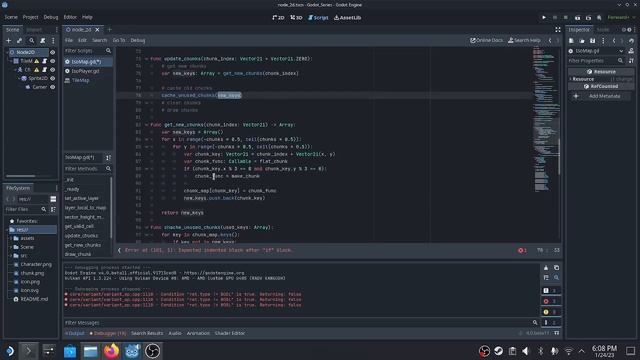Expand the src folder in FileSystem
This screenshot has height=360, width=640.
tap(11, 256)
